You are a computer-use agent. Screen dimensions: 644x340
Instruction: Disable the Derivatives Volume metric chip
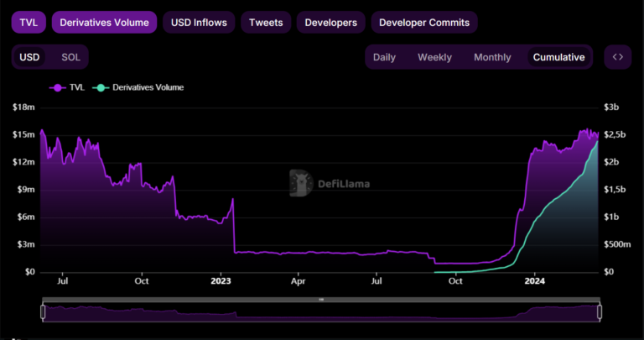tap(104, 22)
